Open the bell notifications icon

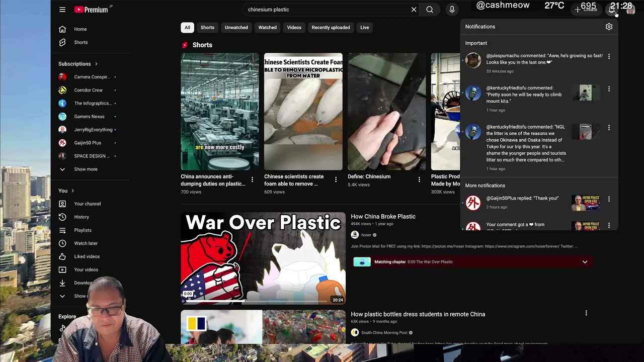click(612, 10)
